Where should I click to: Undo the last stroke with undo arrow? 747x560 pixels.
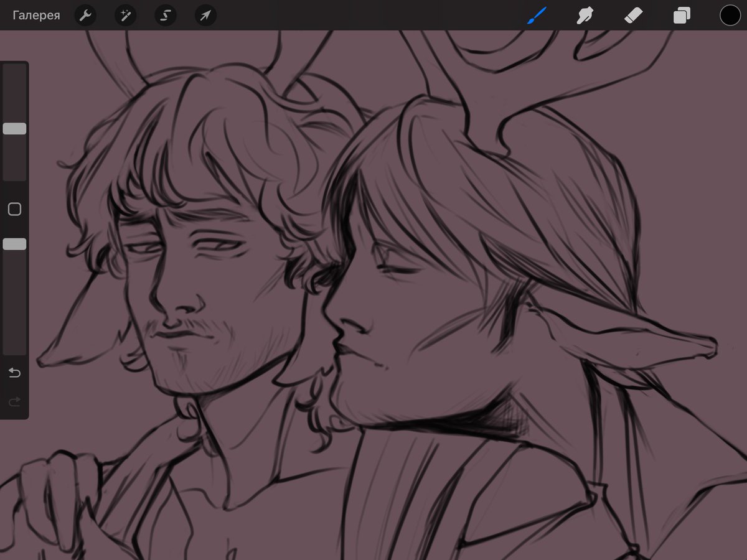(x=14, y=373)
